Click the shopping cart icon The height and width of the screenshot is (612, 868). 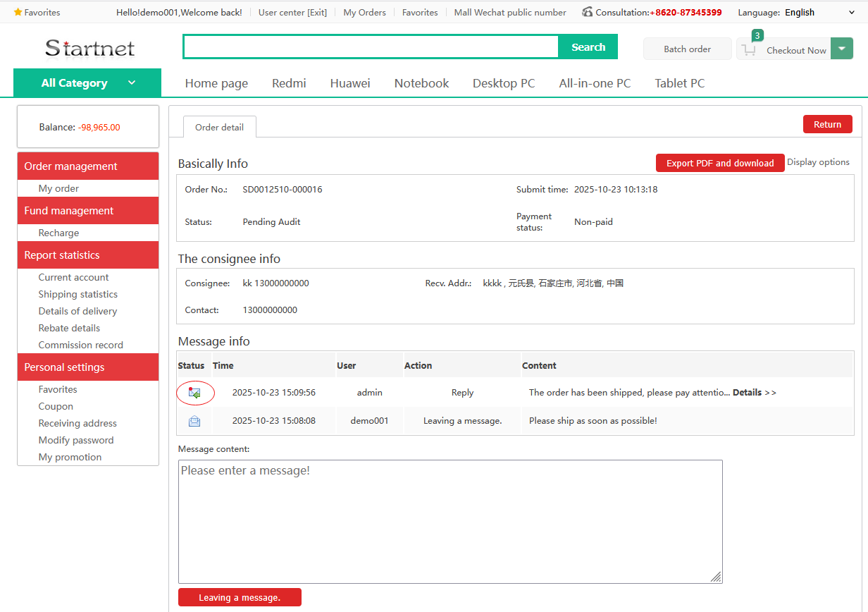pyautogui.click(x=749, y=50)
